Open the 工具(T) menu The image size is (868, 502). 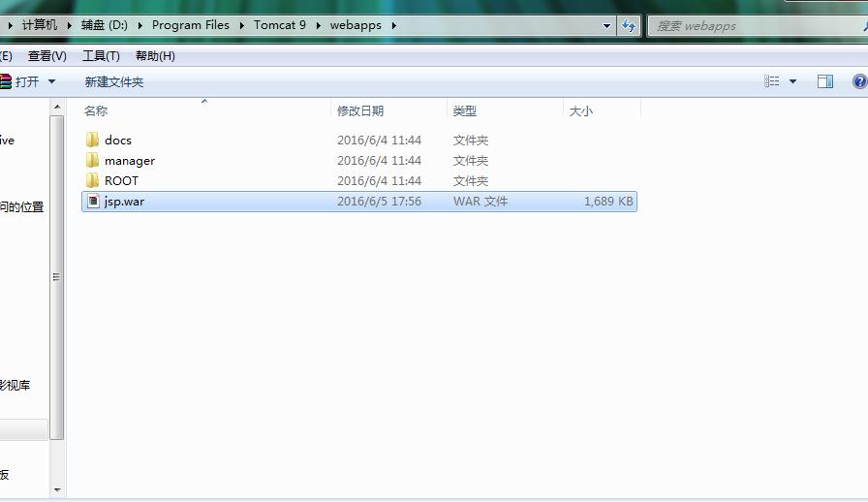click(101, 56)
